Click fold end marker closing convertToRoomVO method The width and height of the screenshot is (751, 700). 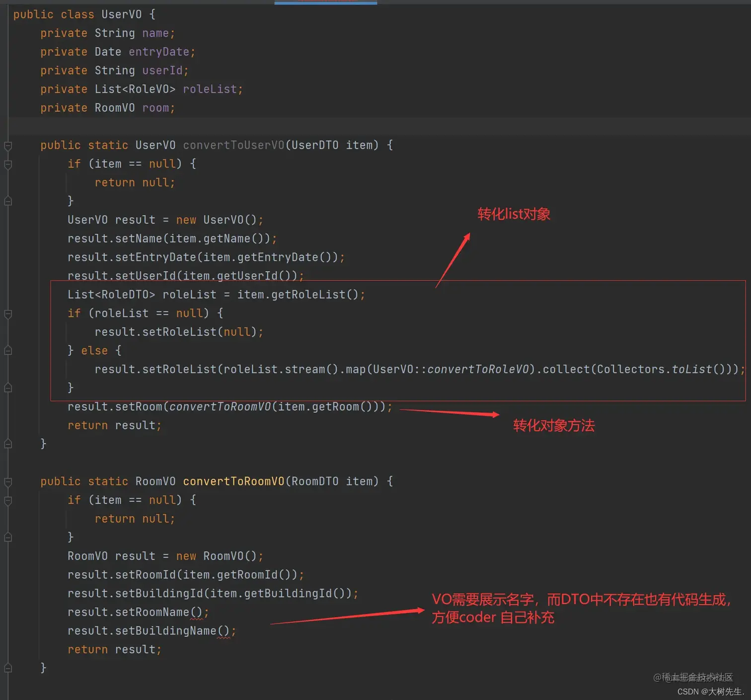coord(8,668)
